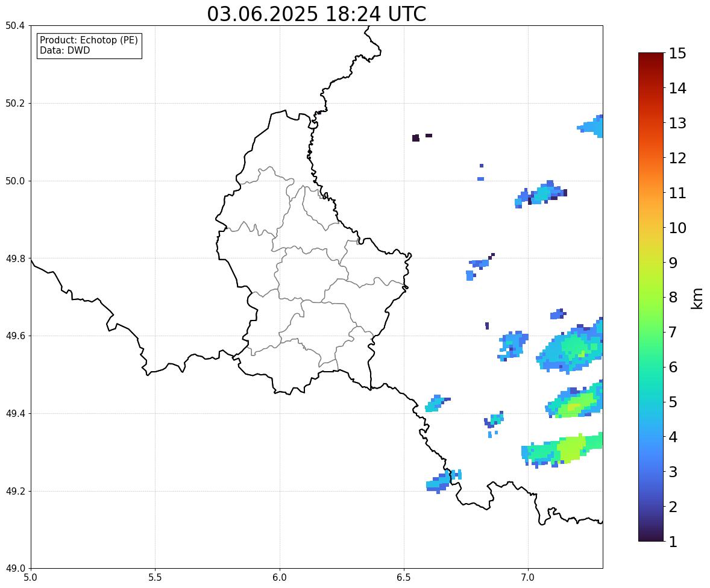The height and width of the screenshot is (588, 710).
Task: Click the longitude axis label '5.0'
Action: point(31,578)
